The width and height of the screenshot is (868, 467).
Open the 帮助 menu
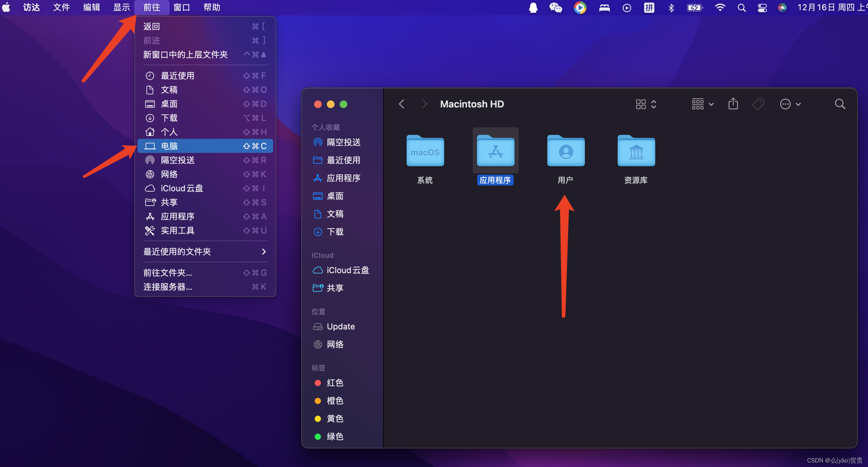tap(212, 7)
